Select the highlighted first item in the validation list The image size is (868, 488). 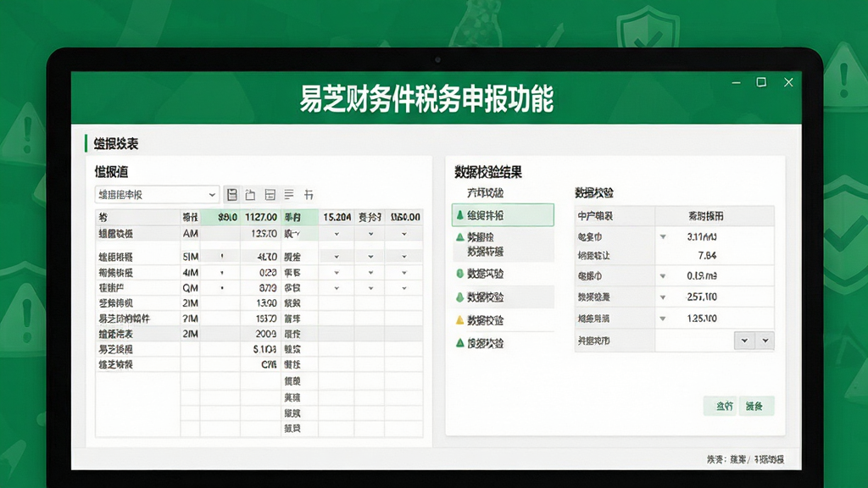tap(503, 215)
